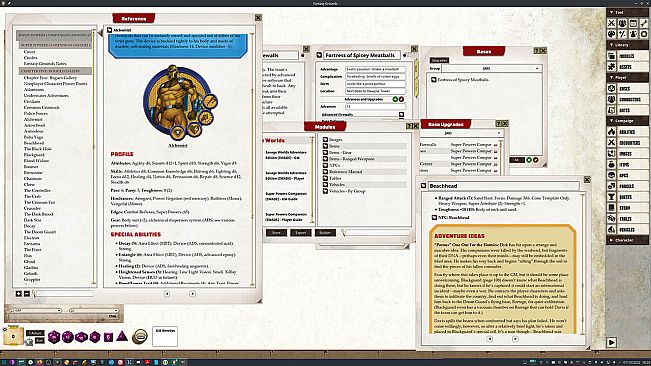Open the Story campaign icon

[612, 207]
